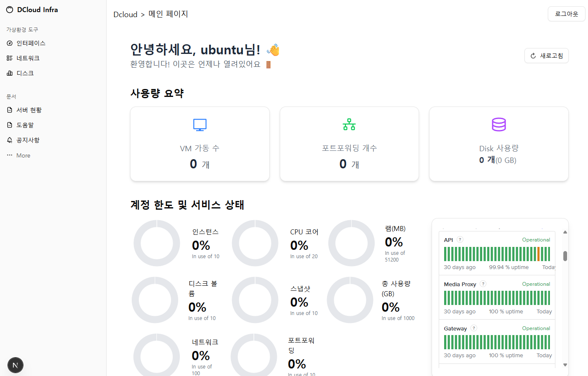Open 도움말 help page

coord(25,125)
